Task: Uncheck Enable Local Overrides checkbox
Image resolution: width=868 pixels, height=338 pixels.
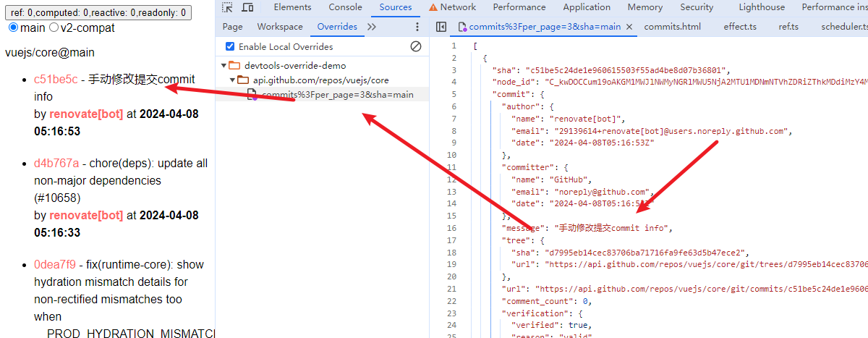Action: [x=230, y=46]
